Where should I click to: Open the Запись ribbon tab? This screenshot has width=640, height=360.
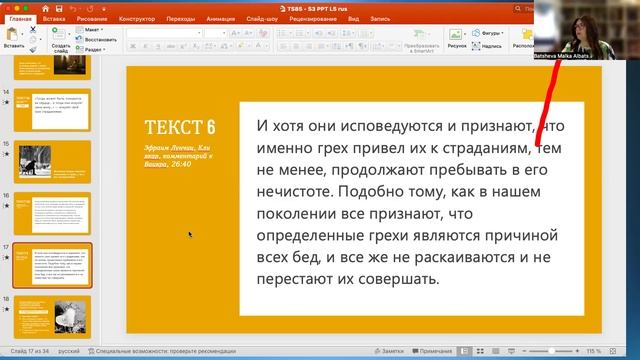point(380,19)
